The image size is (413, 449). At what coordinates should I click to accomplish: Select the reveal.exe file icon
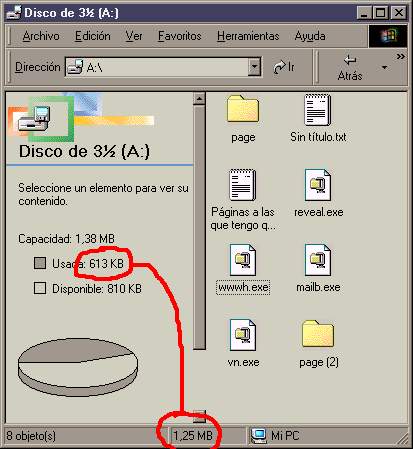[x=318, y=185]
